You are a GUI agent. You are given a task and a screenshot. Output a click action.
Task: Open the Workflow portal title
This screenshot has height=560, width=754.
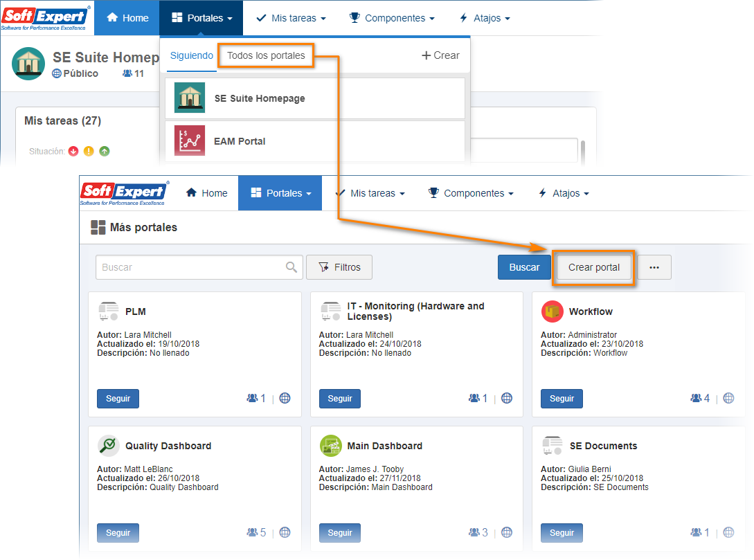tap(591, 311)
